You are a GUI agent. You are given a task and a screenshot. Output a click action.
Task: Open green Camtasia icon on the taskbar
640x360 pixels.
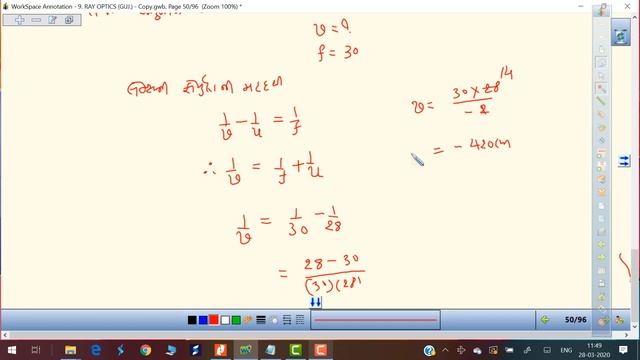pos(296,350)
